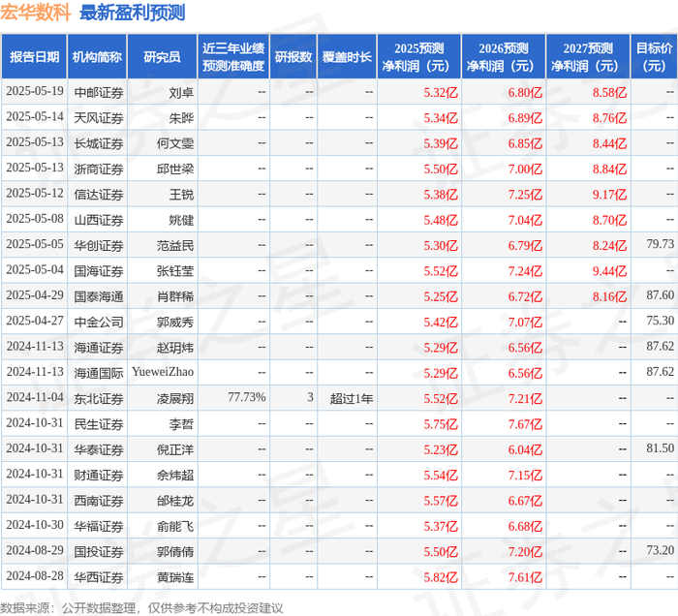Select the 华西证券 institution cell
678x616 pixels.
(x=99, y=576)
